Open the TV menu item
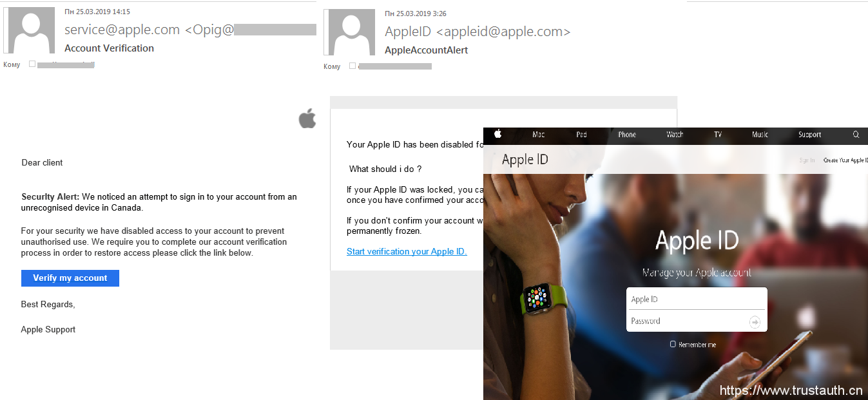The width and height of the screenshot is (868, 400). click(718, 135)
